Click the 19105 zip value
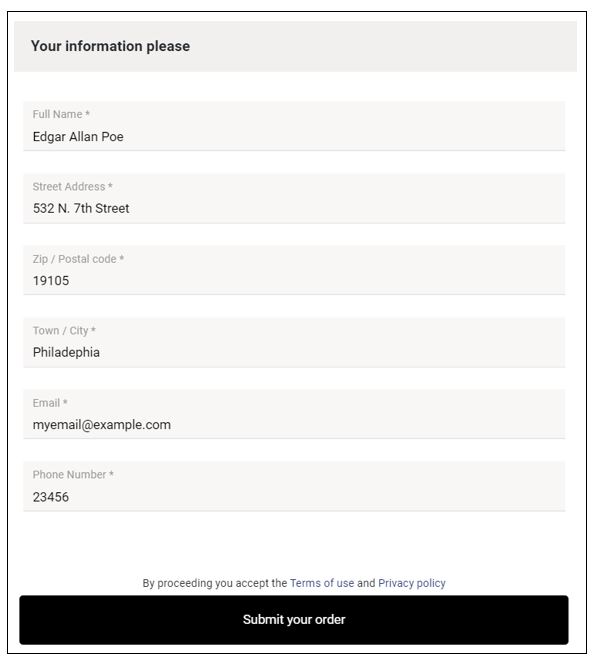This screenshot has height=665, width=596. 51,281
